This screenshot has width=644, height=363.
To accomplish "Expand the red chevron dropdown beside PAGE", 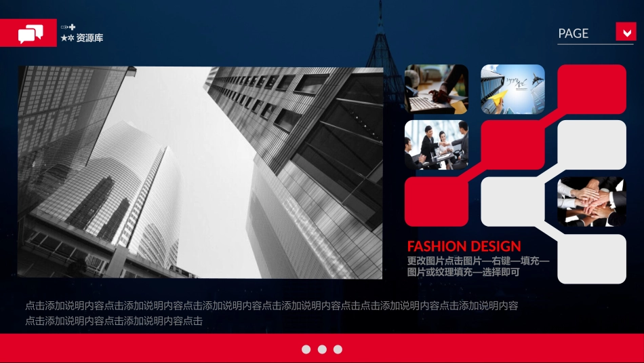I will point(625,32).
